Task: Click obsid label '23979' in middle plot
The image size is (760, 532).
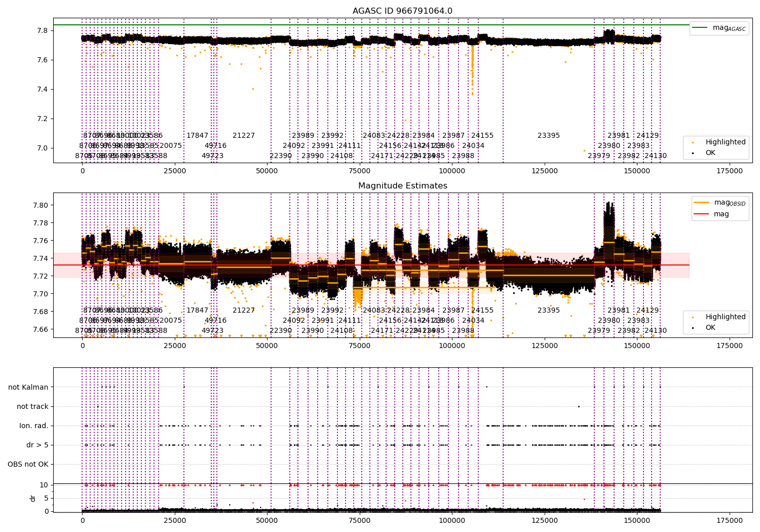Action: point(599,330)
